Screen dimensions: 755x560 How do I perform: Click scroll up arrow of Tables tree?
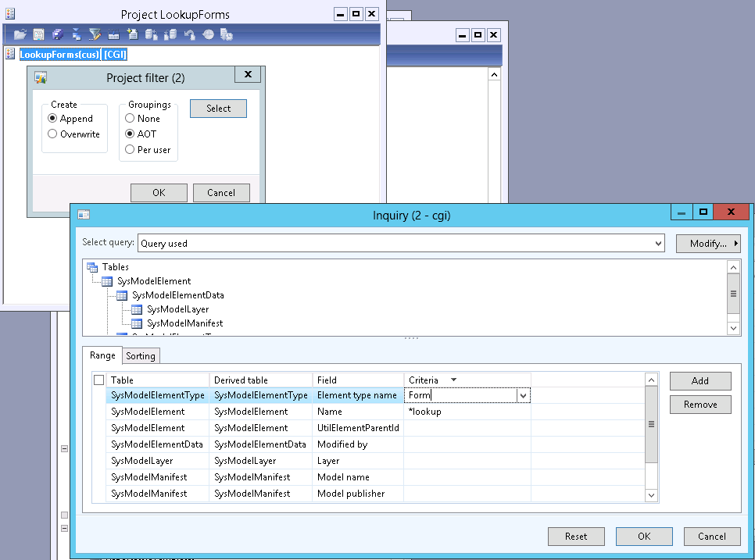[733, 267]
